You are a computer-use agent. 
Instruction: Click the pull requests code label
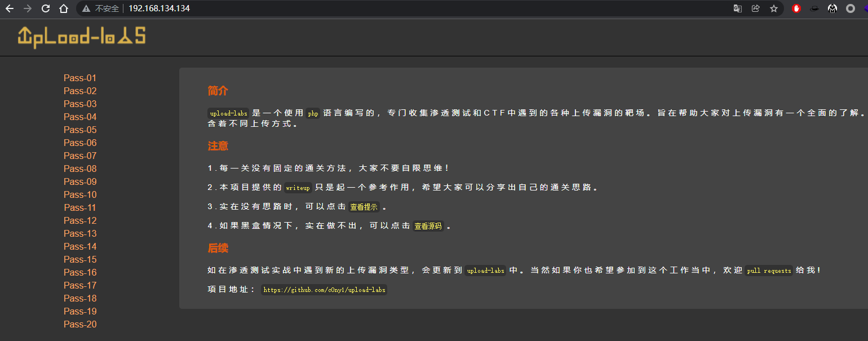[x=769, y=271]
